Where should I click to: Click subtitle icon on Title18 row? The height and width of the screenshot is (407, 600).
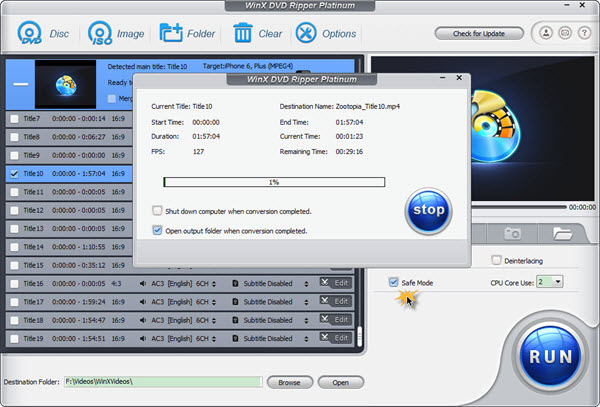pyautogui.click(x=236, y=320)
